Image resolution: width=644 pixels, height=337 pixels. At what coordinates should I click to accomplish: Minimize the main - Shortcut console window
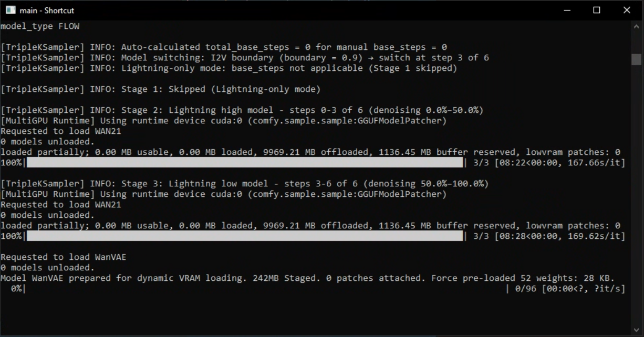567,10
